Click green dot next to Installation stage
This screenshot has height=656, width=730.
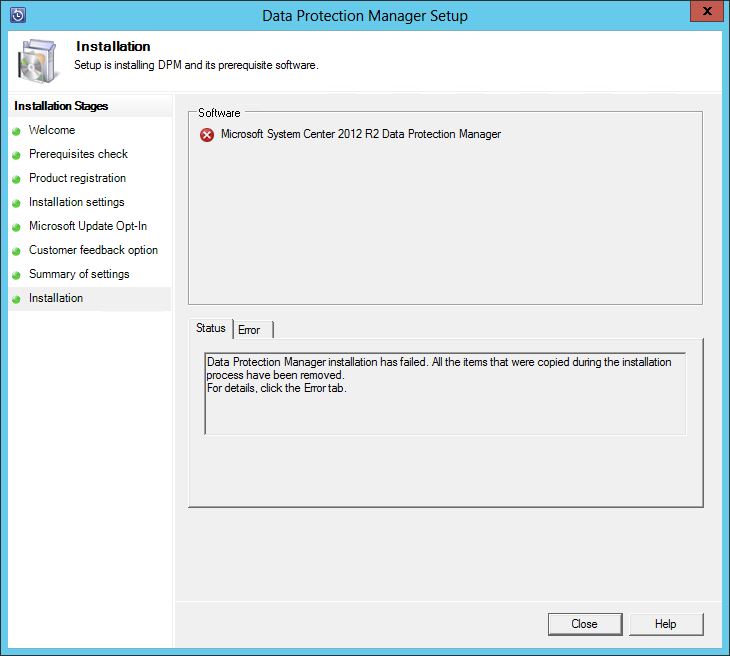coord(16,299)
